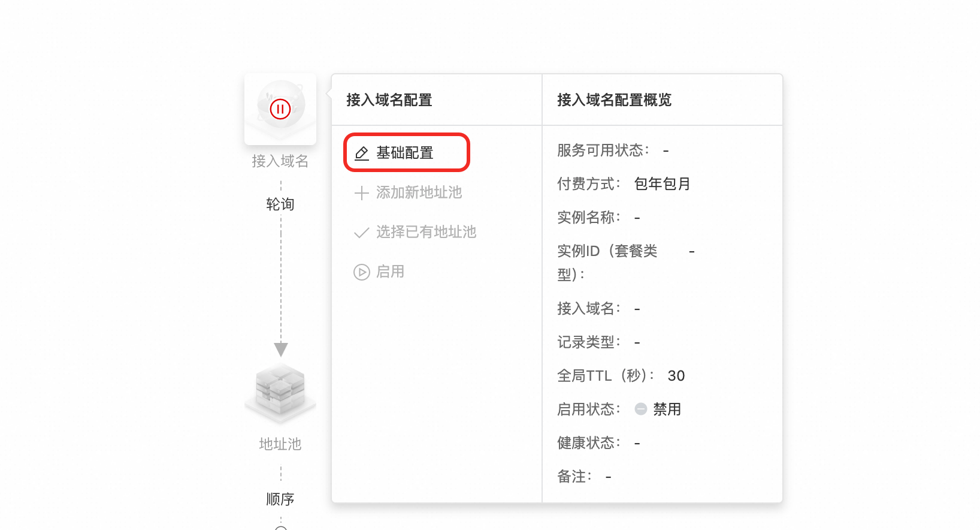Image resolution: width=980 pixels, height=530 pixels.
Task: Click the 轮询 policy label
Action: pos(280,204)
